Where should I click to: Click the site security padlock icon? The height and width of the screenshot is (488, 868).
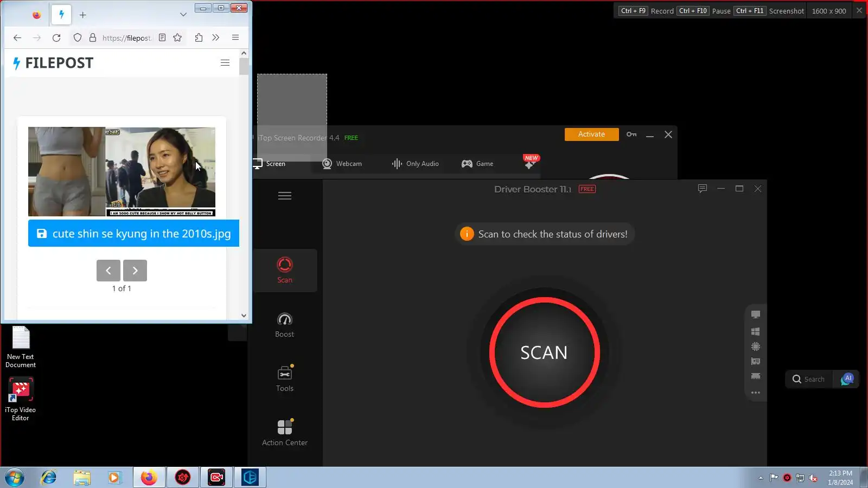93,37
